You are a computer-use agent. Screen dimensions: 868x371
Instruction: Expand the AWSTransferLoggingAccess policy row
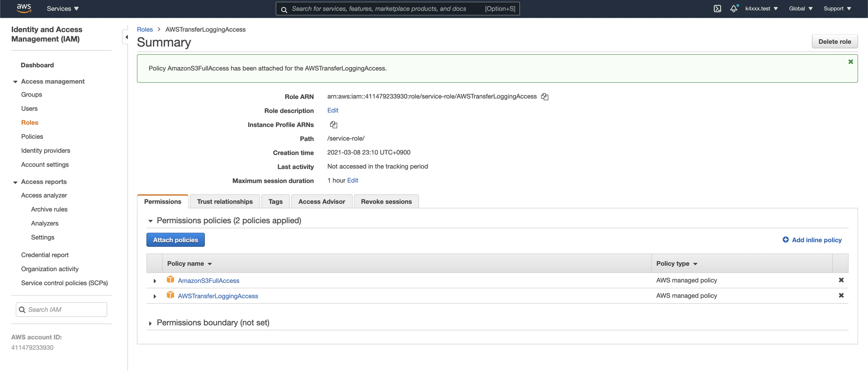point(155,296)
